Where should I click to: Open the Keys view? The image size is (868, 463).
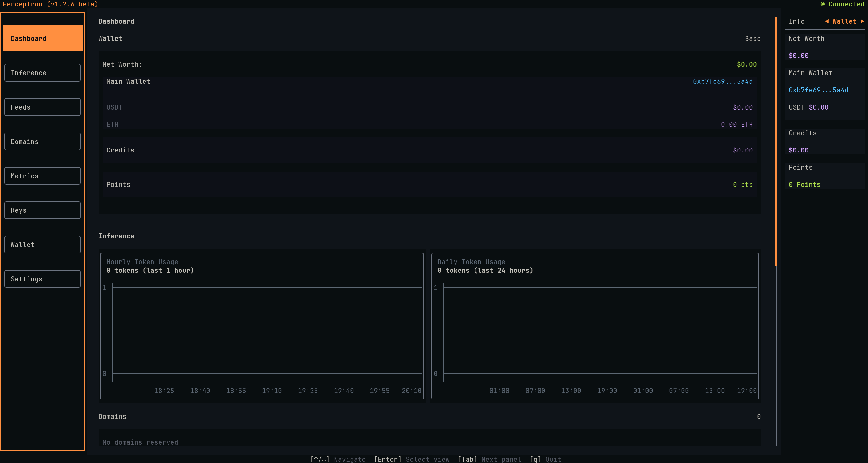42,210
